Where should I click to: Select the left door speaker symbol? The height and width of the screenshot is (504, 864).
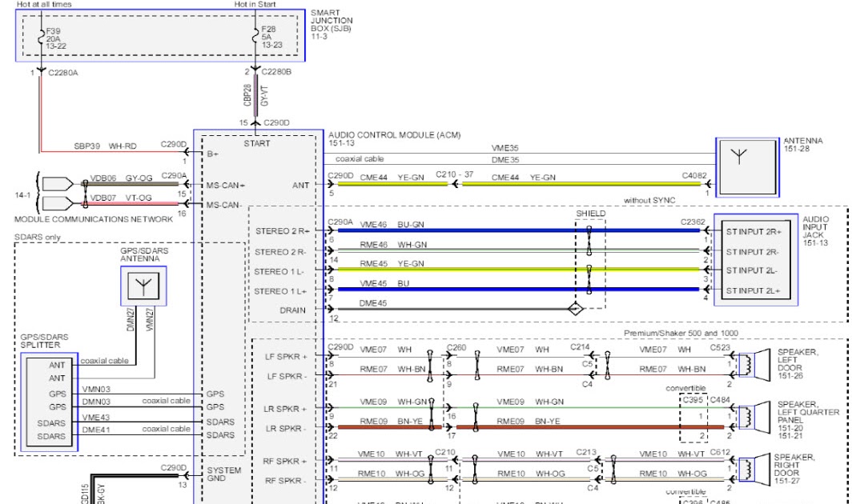(754, 364)
